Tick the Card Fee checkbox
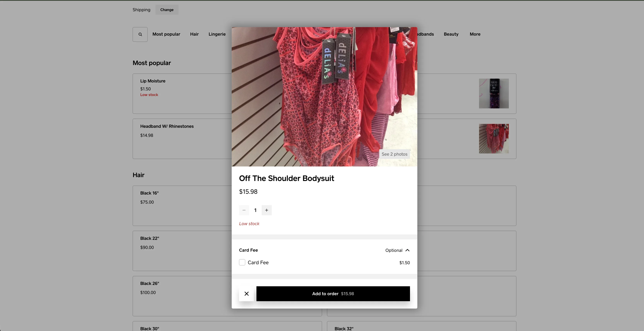Screen dimensions: 644x331 [242, 262]
